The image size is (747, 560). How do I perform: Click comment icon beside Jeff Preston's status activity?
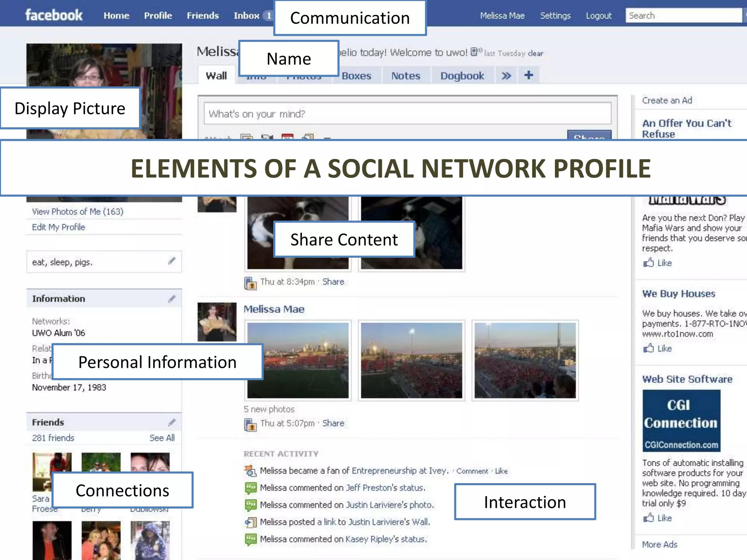[x=251, y=488]
